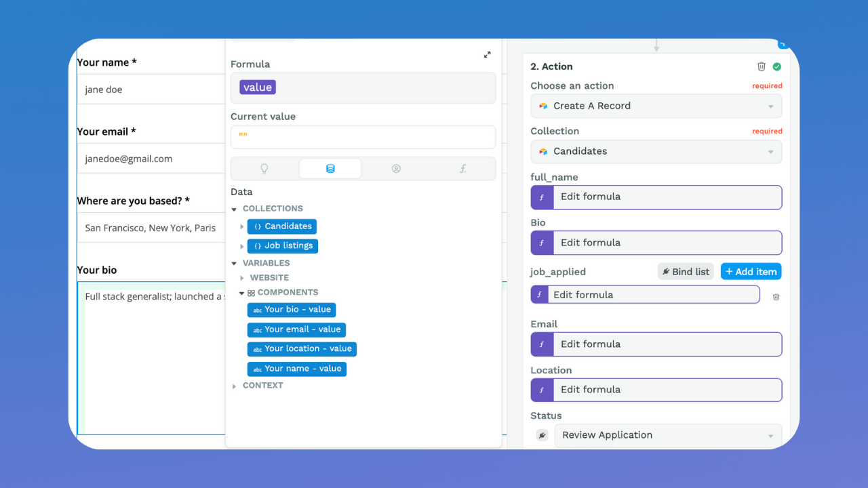Click + Add item for job_applied

pyautogui.click(x=751, y=271)
